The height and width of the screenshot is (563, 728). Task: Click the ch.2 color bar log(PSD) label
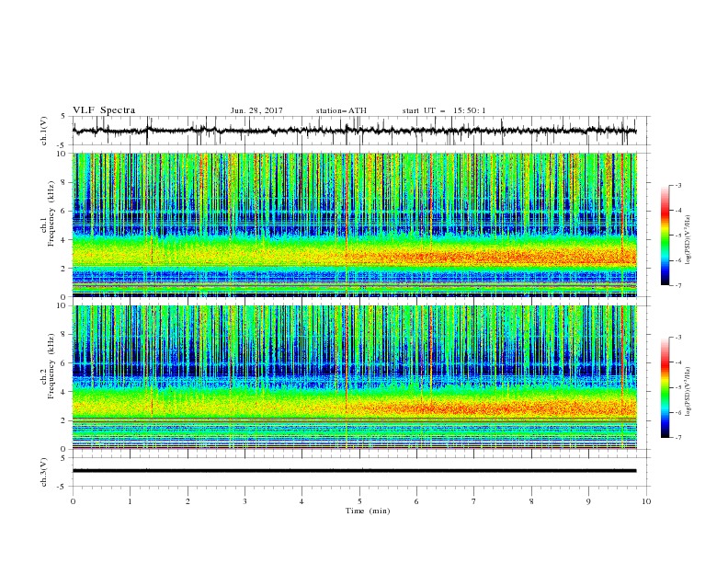coord(688,391)
